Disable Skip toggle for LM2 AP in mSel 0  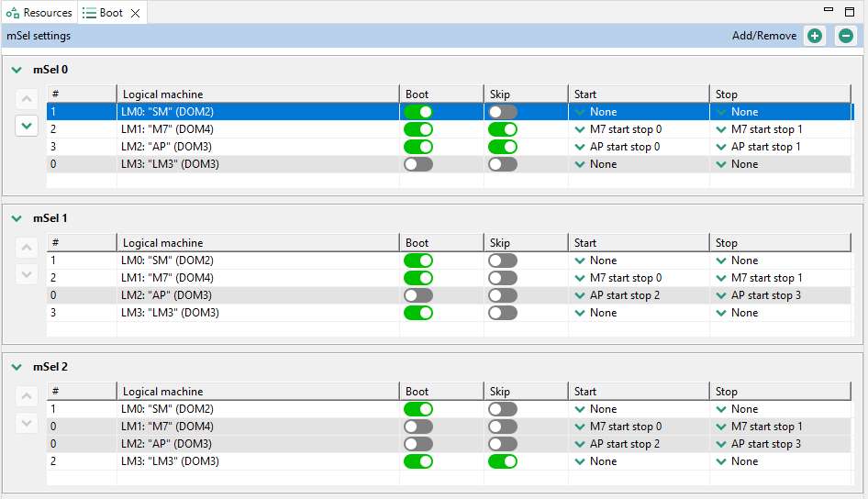pyautogui.click(x=502, y=147)
